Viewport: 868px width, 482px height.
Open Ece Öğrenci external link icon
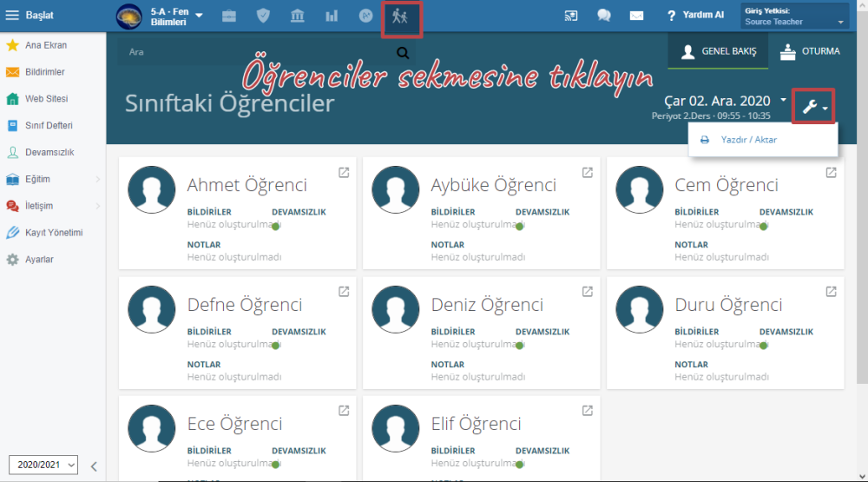click(344, 411)
